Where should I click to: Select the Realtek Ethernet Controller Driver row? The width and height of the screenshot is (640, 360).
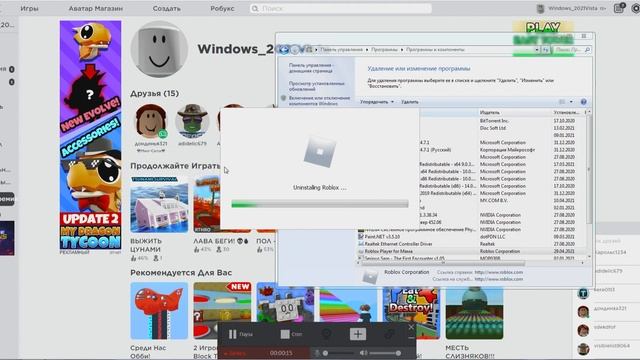473,244
